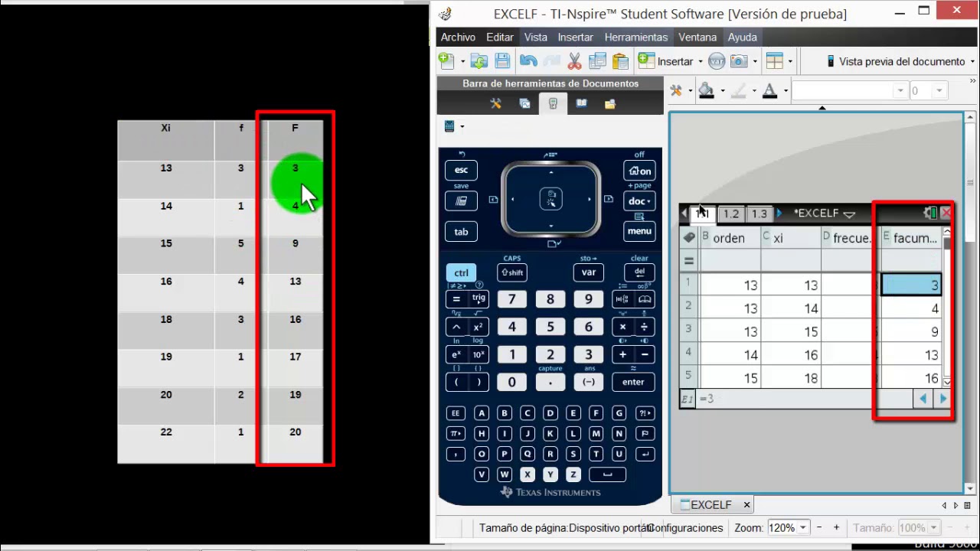Screen dimensions: 980x551
Task: Click the tab key on the calculator
Action: click(x=461, y=232)
